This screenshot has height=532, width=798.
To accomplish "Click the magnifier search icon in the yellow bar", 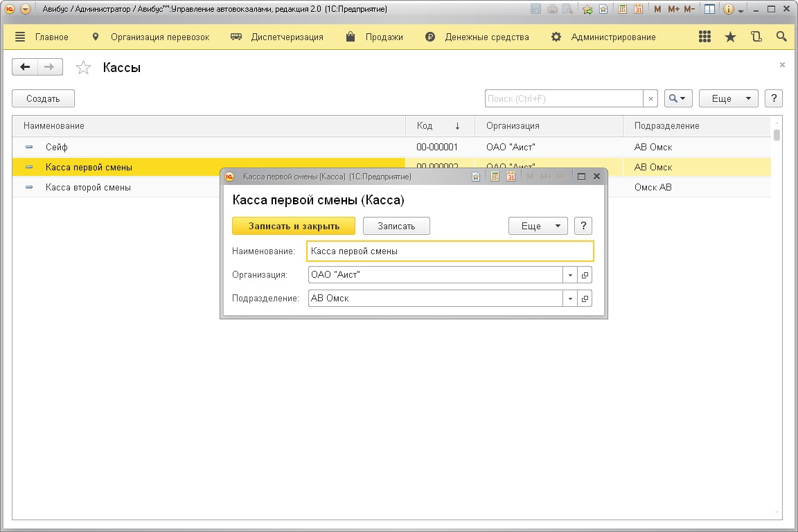I will click(x=781, y=37).
